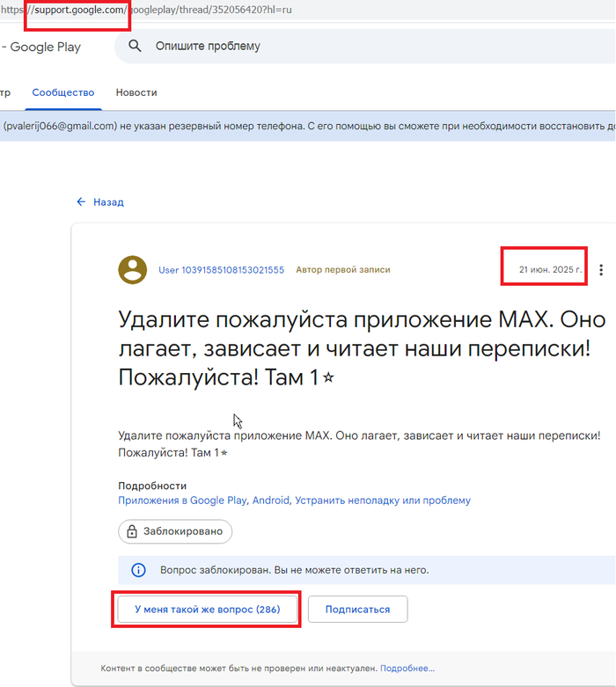The height and width of the screenshot is (687, 616).
Task: Open the Новости tab
Action: pos(136,92)
